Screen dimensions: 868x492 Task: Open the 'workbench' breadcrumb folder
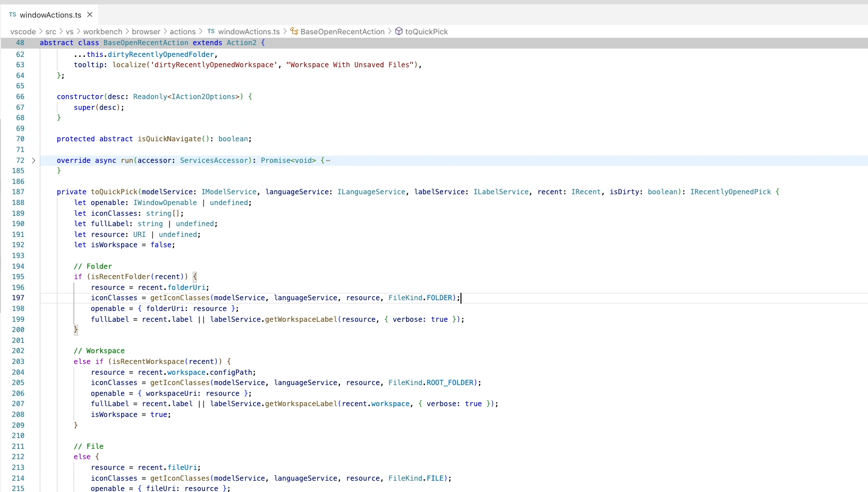tap(102, 31)
